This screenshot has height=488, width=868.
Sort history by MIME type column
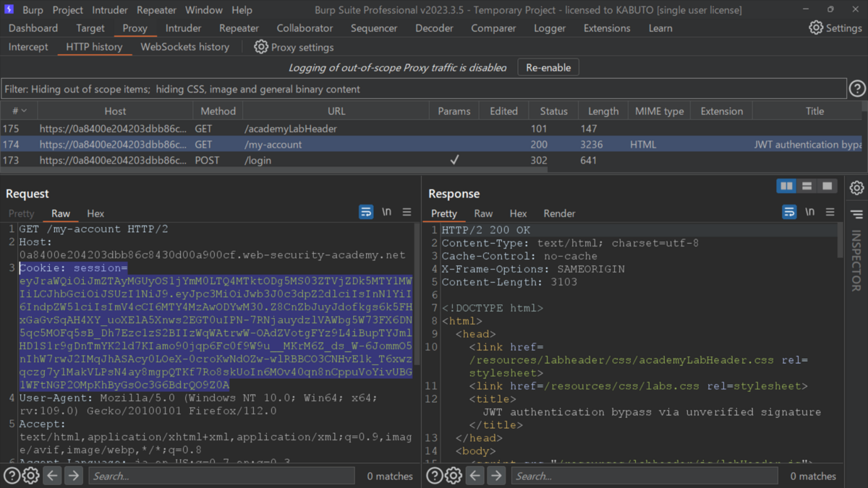(659, 111)
